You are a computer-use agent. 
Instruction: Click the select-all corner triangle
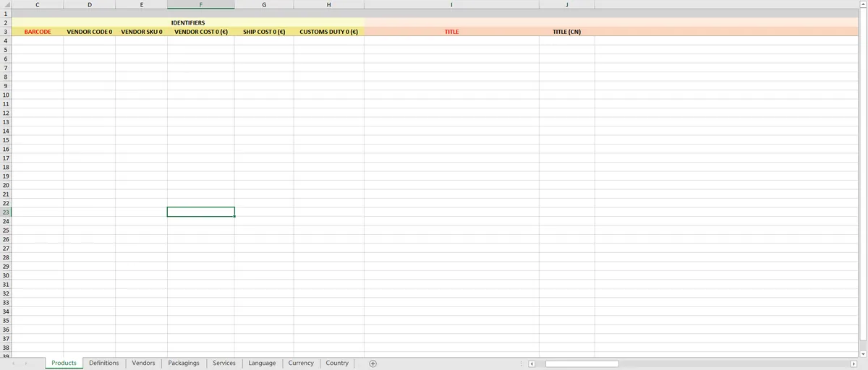tap(6, 4)
